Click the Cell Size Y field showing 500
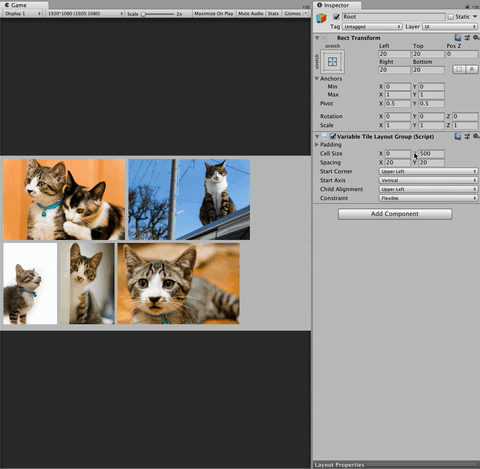 tap(431, 154)
